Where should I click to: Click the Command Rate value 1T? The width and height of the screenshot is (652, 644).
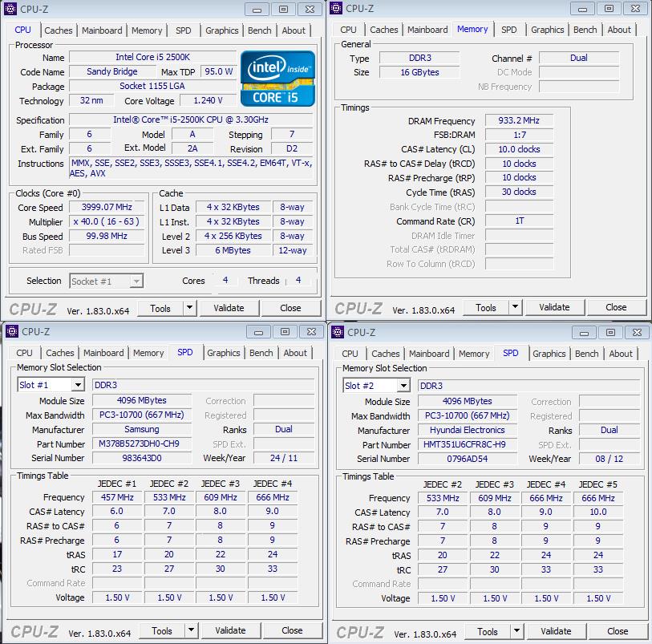519,221
